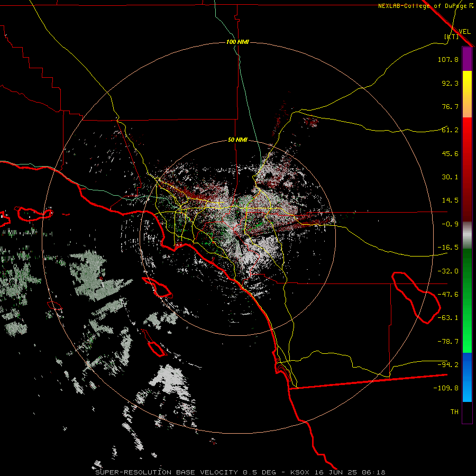This screenshot has height=476, width=476.
Task: Click the -78.7 value on velocity scale
Action: tap(448, 342)
